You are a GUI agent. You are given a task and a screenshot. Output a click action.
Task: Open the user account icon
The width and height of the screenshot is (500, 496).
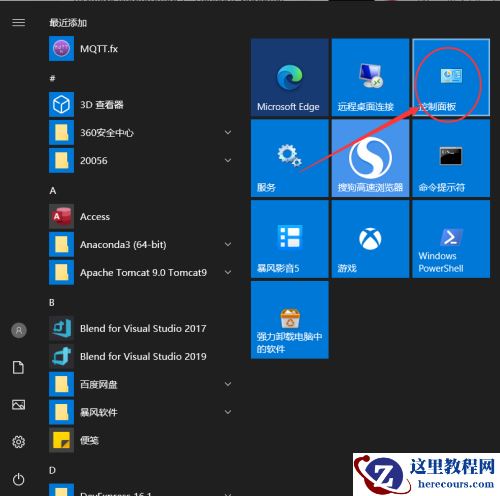[19, 330]
